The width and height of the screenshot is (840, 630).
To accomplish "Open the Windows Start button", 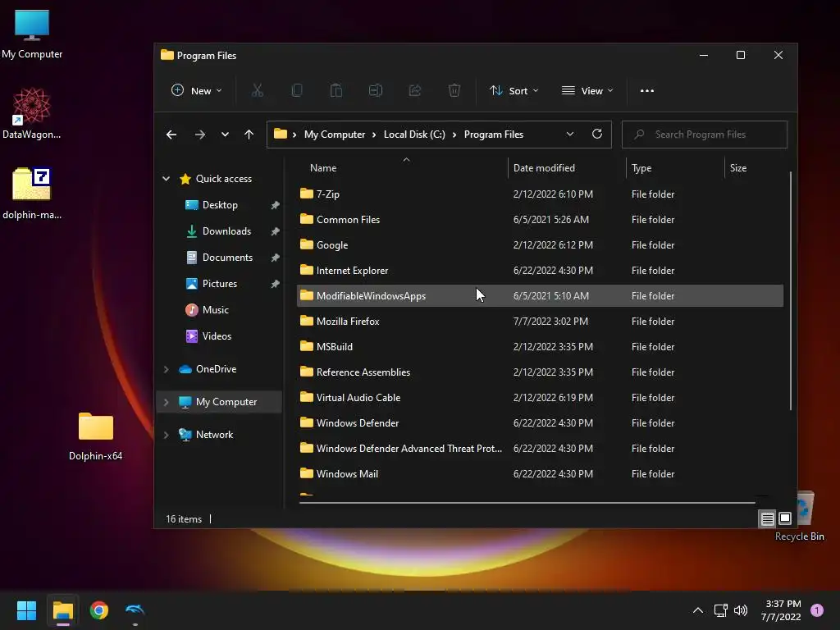I will tap(26, 610).
